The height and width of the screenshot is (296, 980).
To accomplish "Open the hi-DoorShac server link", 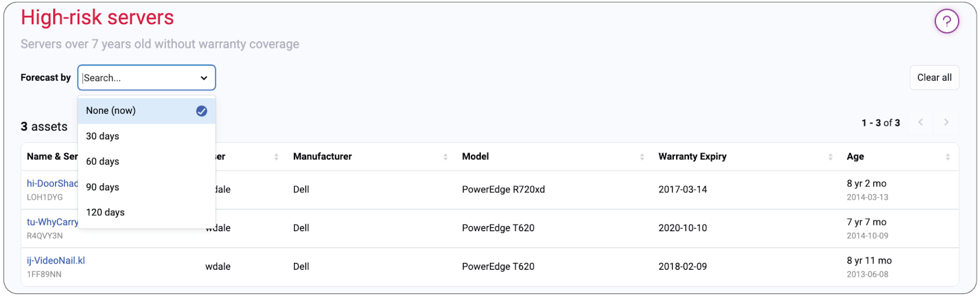I will (53, 183).
